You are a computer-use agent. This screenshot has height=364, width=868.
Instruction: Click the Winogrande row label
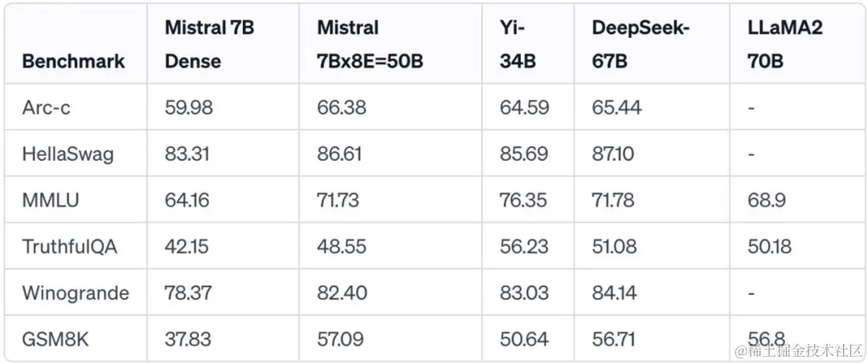point(76,292)
